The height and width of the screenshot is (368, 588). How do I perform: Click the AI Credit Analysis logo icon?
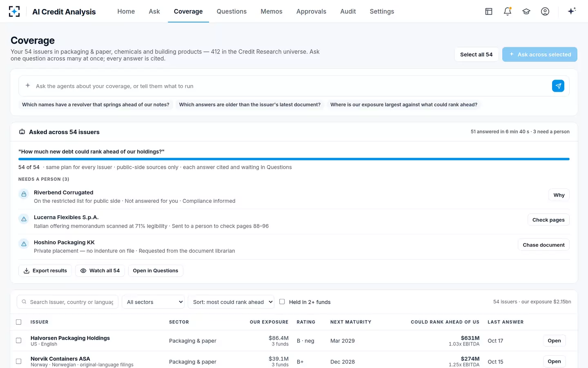click(x=14, y=11)
